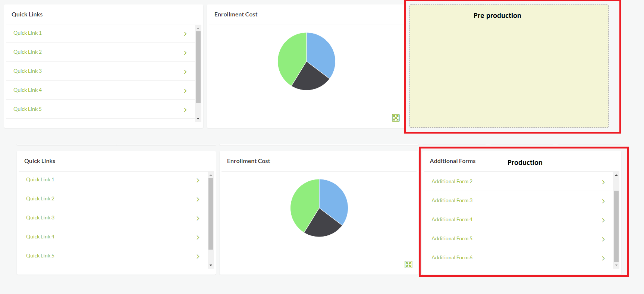This screenshot has width=644, height=294.
Task: Open the Additional Form 3 link
Action: click(452, 200)
